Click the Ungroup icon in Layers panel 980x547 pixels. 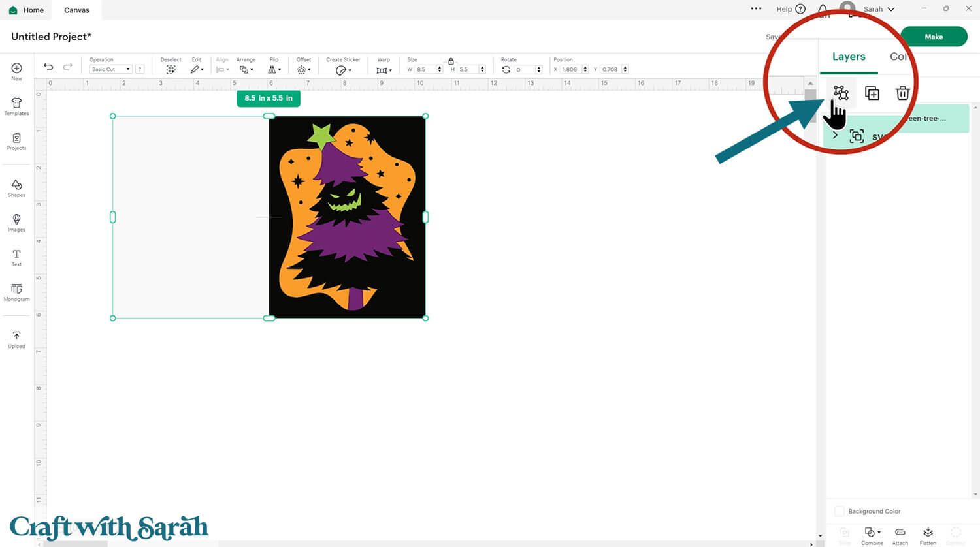[x=841, y=93]
